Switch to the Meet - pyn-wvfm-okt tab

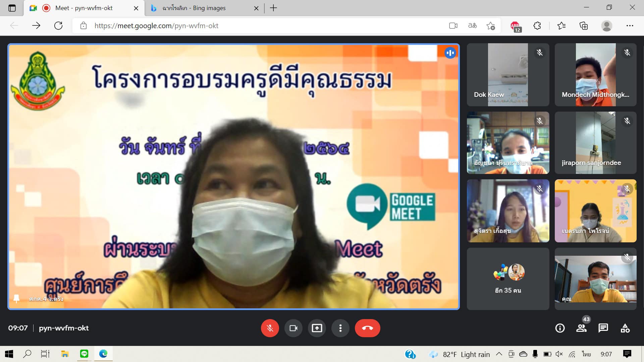point(84,8)
